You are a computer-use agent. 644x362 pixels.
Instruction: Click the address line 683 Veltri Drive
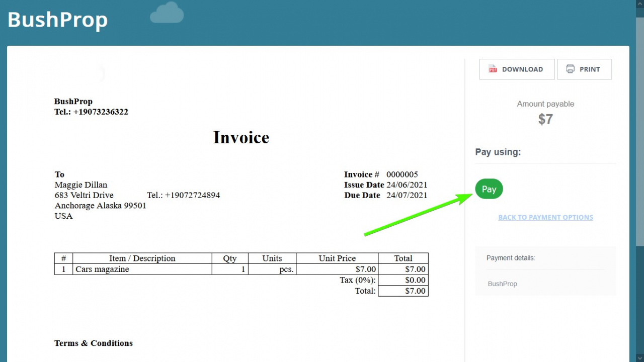pyautogui.click(x=84, y=195)
